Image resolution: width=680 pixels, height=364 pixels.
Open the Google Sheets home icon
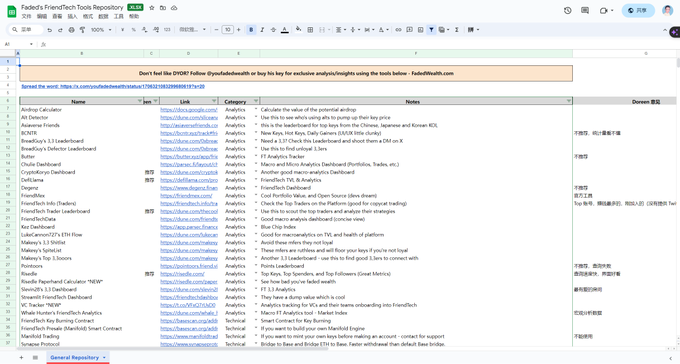point(12,12)
